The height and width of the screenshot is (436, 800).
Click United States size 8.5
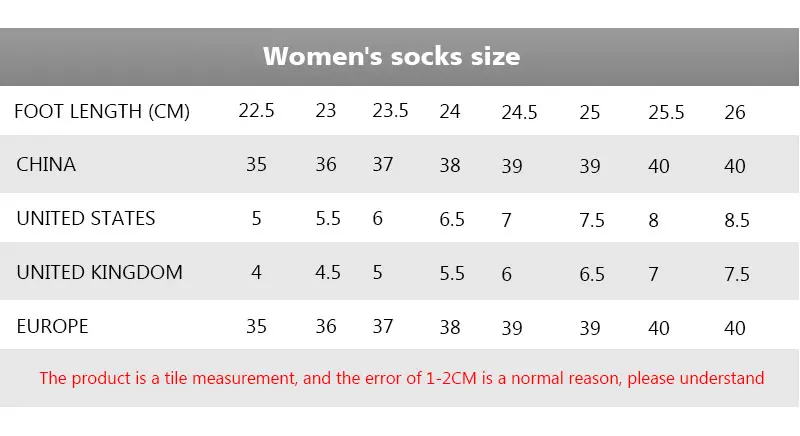coord(737,220)
